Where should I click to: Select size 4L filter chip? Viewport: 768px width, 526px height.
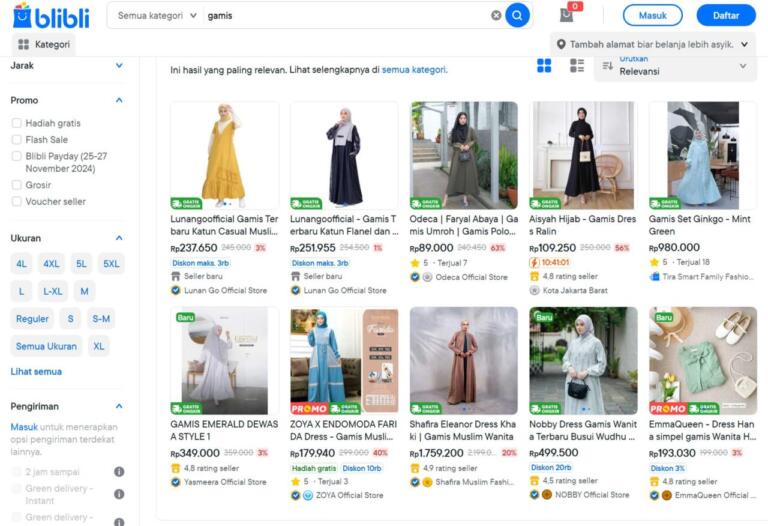(22, 263)
